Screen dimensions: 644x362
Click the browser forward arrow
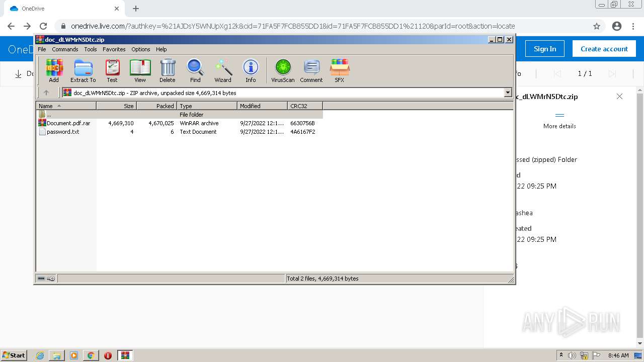(x=27, y=26)
